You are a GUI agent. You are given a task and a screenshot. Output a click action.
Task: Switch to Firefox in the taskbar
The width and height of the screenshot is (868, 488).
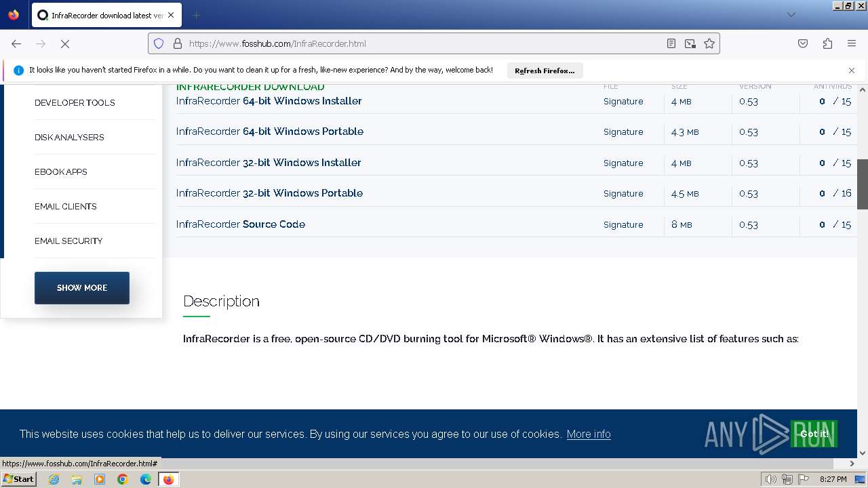[168, 479]
